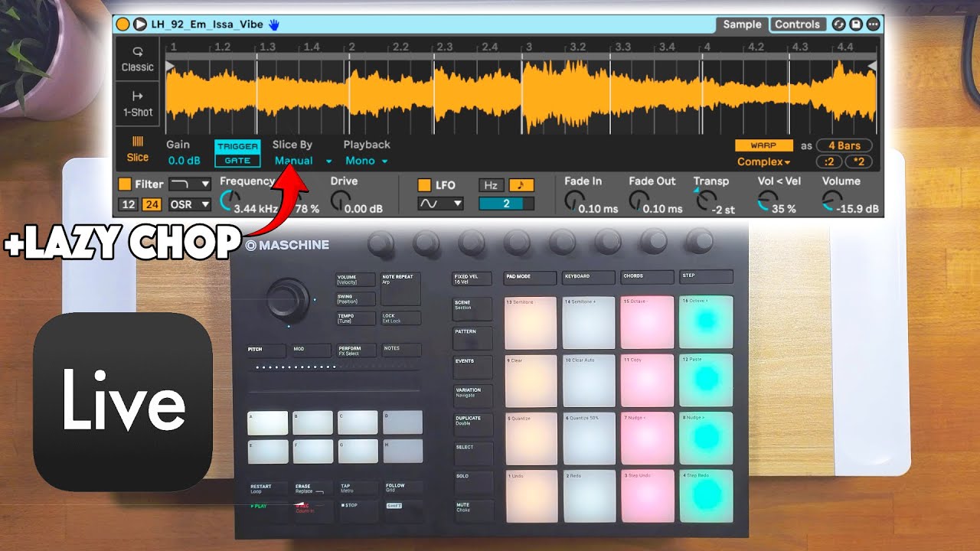Image resolution: width=980 pixels, height=551 pixels.
Task: Select PAD MODE on the Maschine
Action: coord(530,278)
